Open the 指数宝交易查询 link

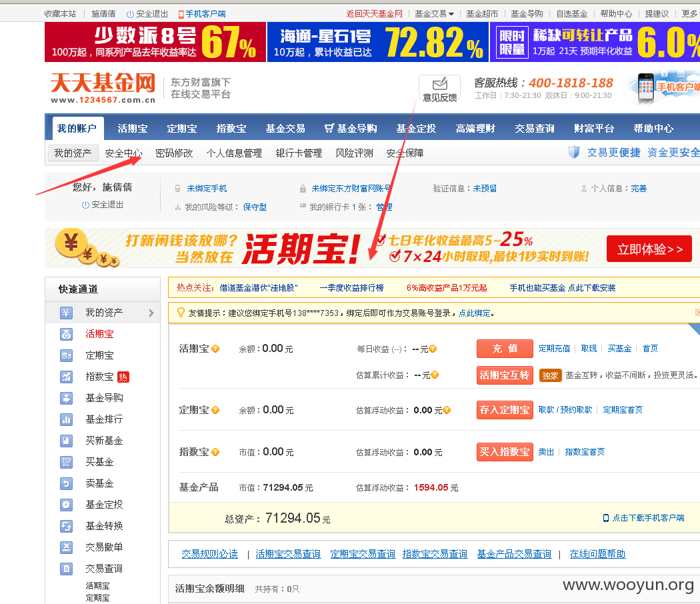(435, 554)
